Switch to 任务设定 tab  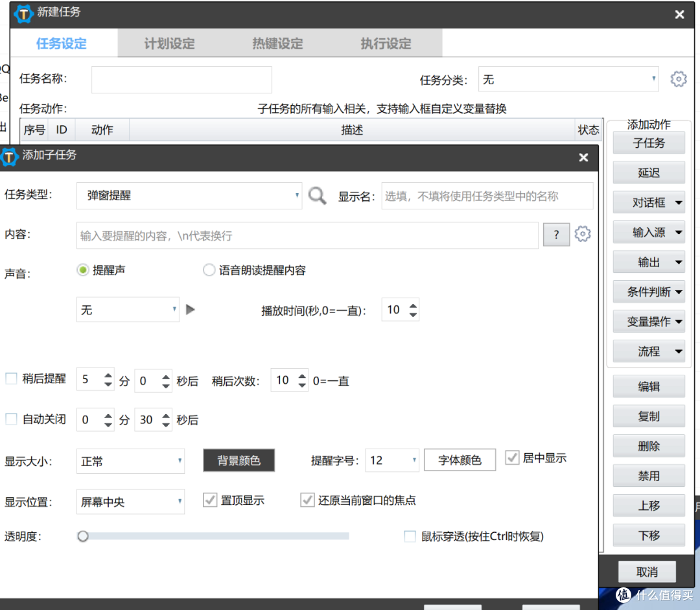(x=62, y=43)
